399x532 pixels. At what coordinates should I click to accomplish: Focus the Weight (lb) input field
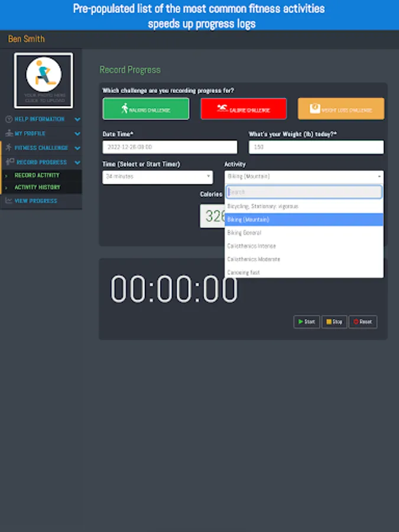(x=316, y=147)
